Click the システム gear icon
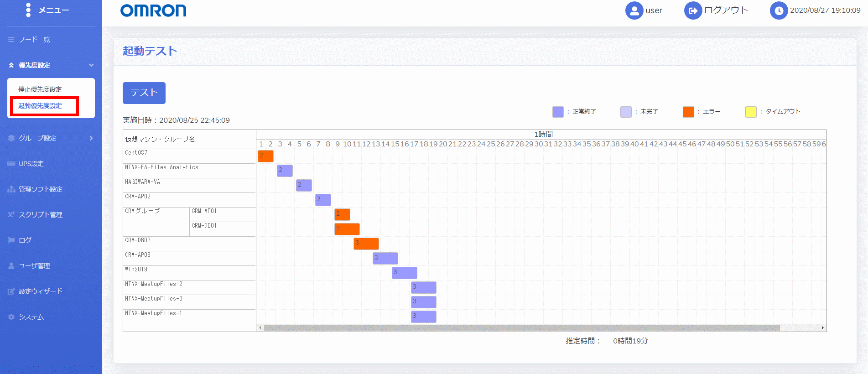This screenshot has height=374, width=868. coord(11,317)
